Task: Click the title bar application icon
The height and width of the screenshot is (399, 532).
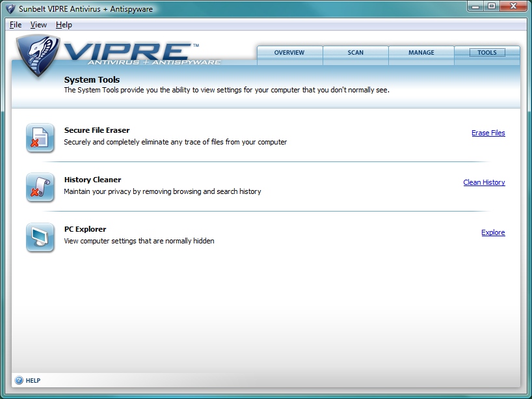Action: 10,9
